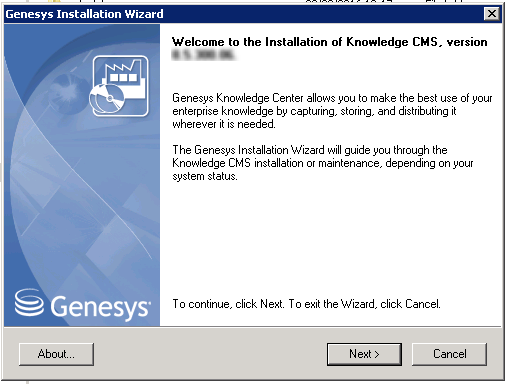Viewport: 505px width, 384px height.
Task: Click the Genesys brand wordmark
Action: coord(100,307)
